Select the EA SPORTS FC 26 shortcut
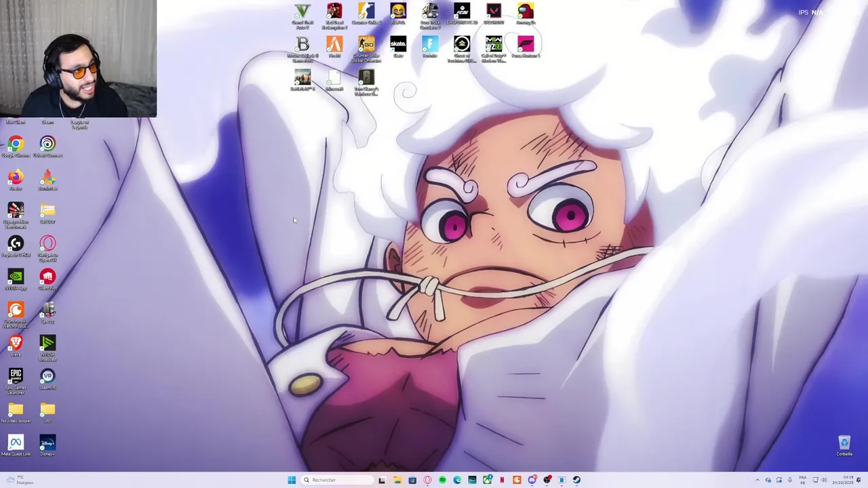Viewport: 868px width, 488px height. pos(462,14)
